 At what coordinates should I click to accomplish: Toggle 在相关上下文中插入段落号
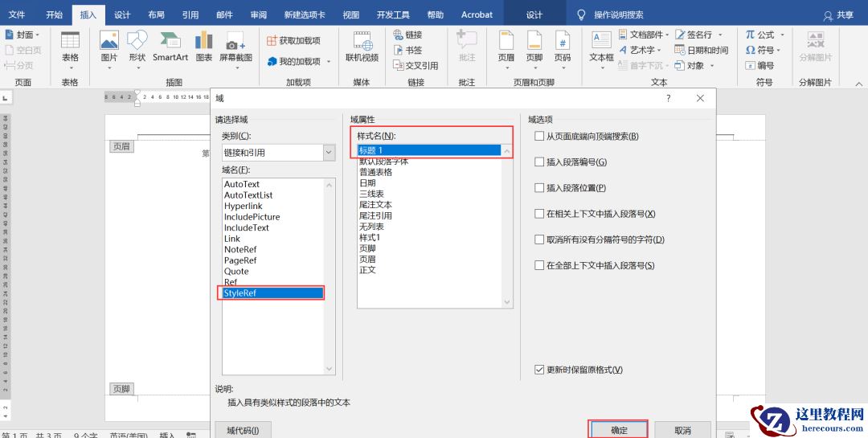click(539, 214)
